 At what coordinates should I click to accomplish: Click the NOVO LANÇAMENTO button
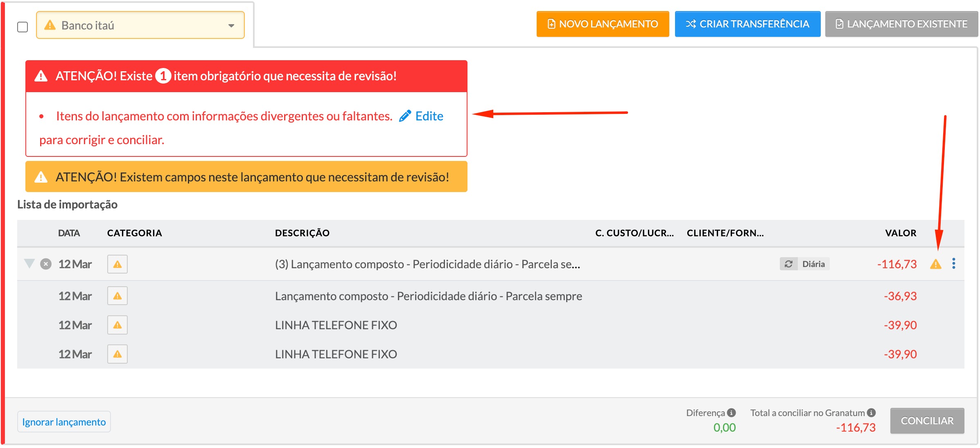click(603, 24)
